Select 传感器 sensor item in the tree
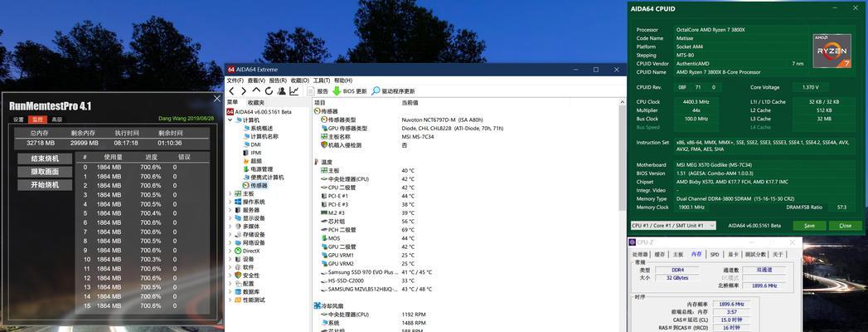The width and height of the screenshot is (868, 332). pos(255,185)
